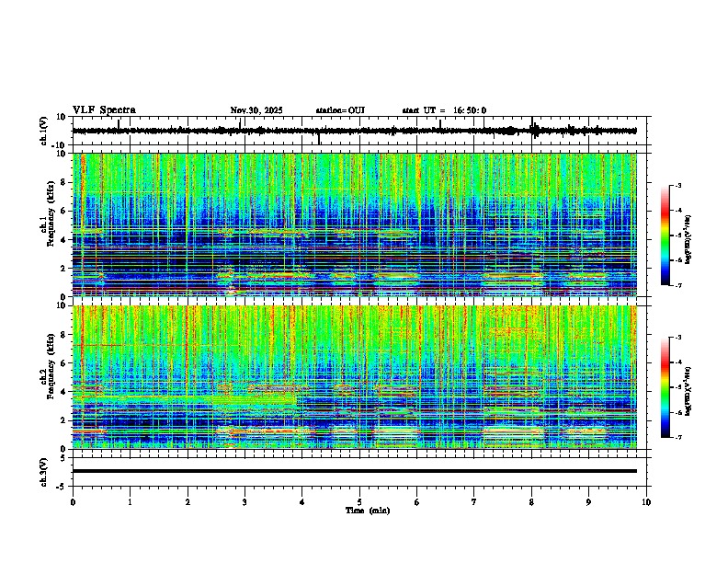Click the ch.3 flat black trace

click(354, 471)
